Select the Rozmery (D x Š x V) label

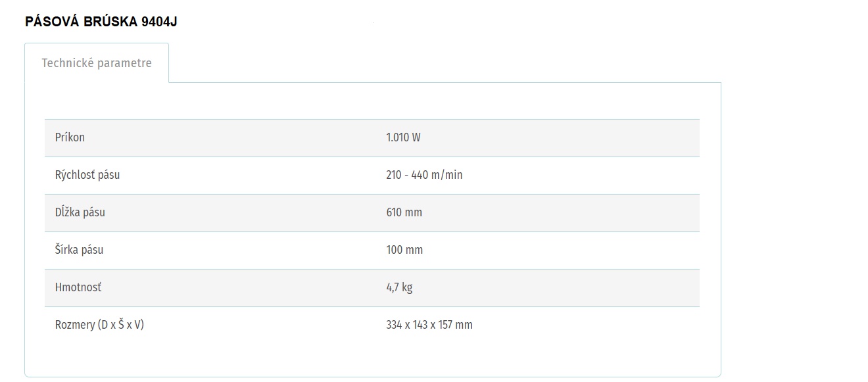99,325
